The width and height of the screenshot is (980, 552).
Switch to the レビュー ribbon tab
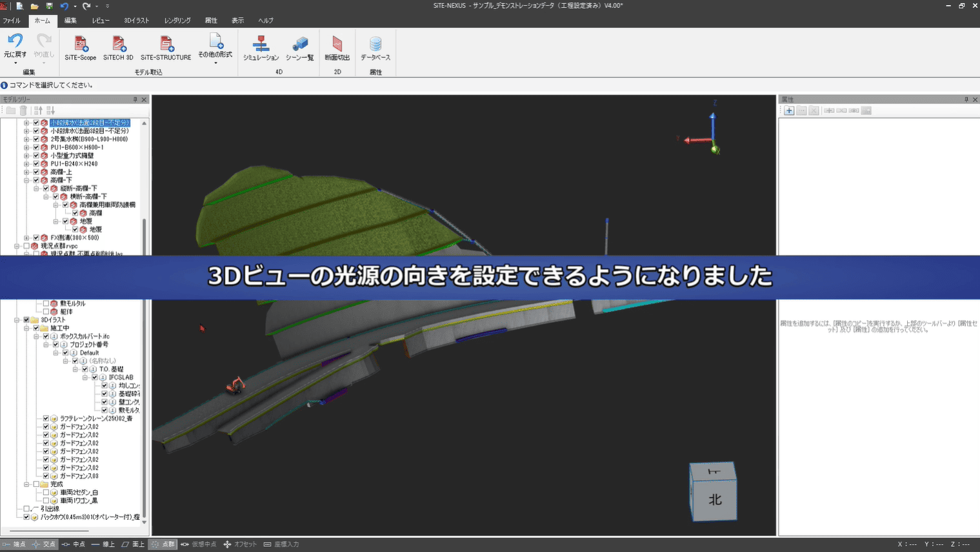pyautogui.click(x=100, y=21)
